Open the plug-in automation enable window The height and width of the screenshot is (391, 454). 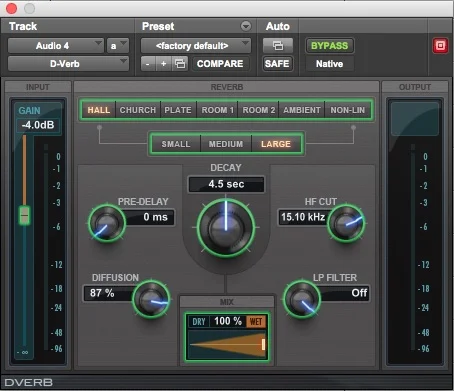click(x=278, y=46)
